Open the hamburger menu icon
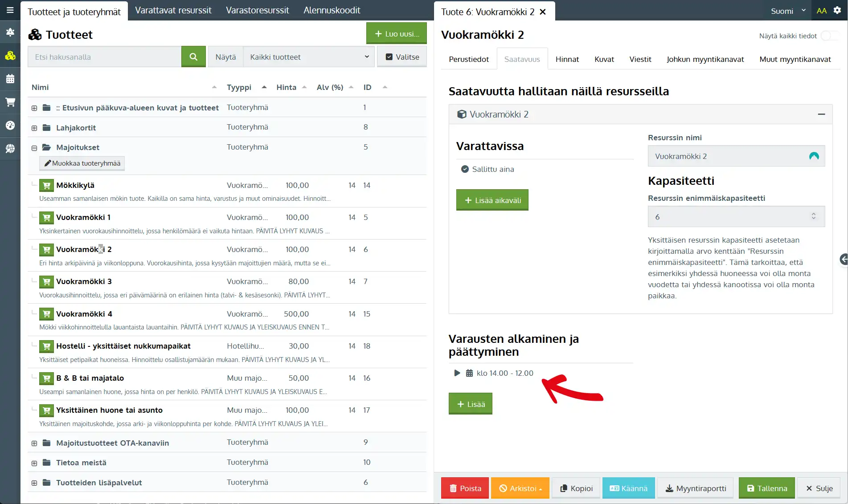Viewport: 848px width, 504px height. pos(10,10)
